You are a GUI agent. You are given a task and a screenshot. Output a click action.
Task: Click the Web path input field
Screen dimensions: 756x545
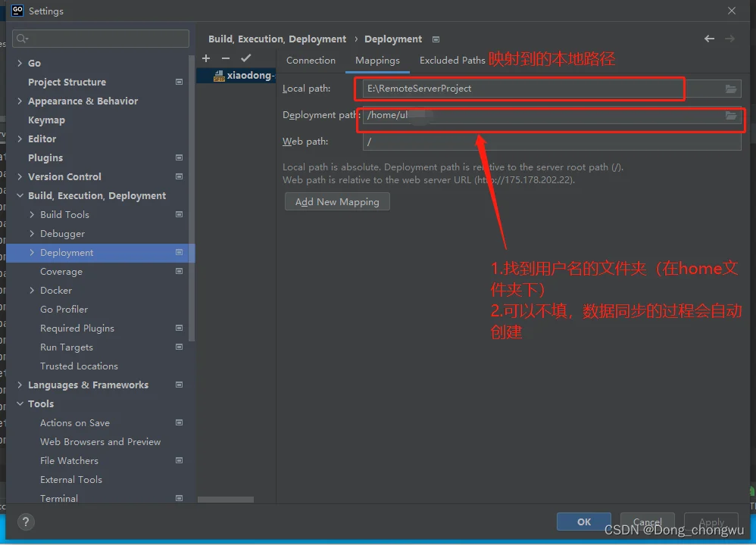point(551,142)
